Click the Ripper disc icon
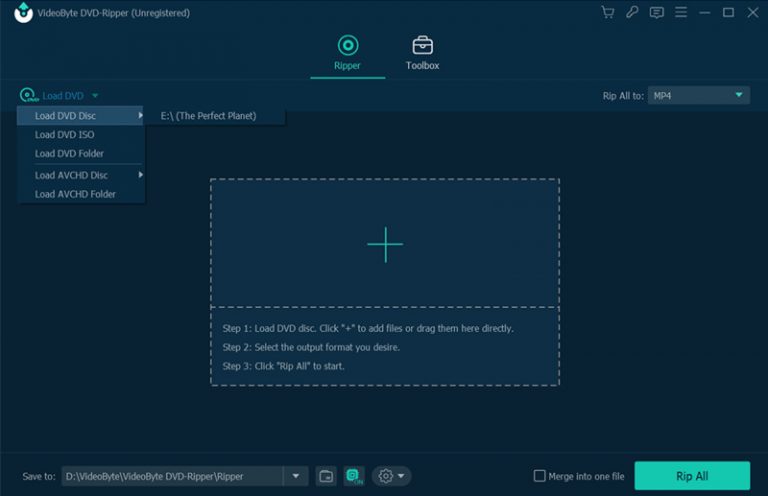 pos(347,46)
